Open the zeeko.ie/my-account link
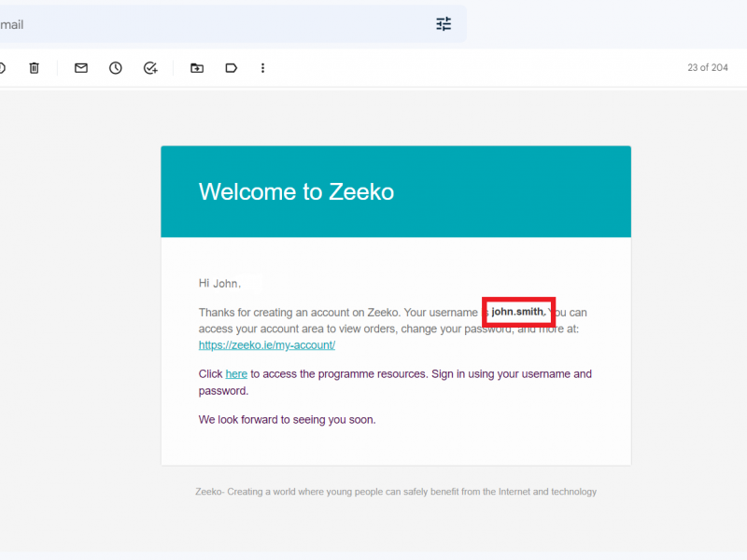 pos(267,345)
